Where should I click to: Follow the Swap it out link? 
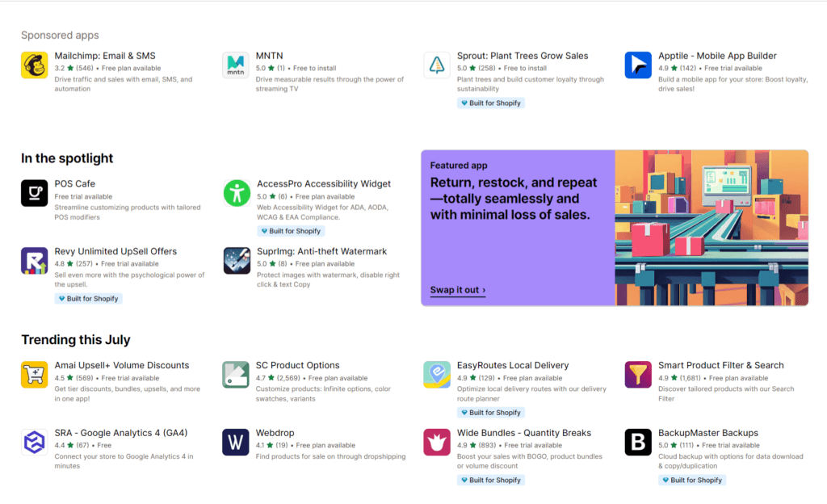(458, 290)
